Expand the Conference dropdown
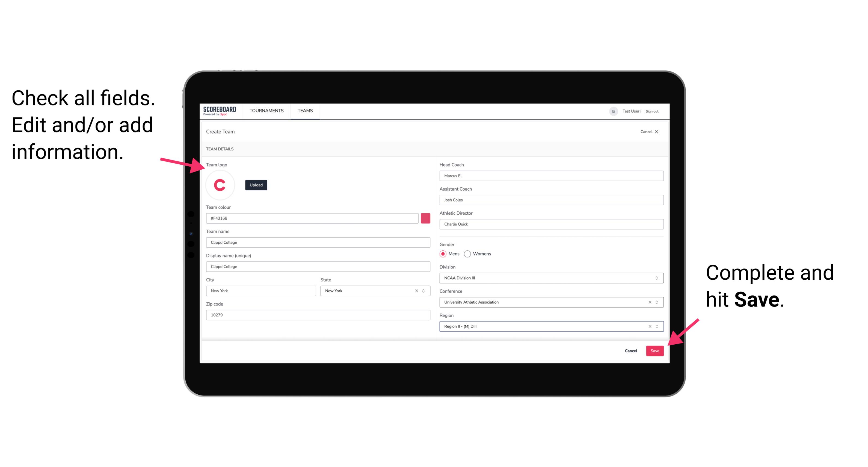 (x=657, y=302)
